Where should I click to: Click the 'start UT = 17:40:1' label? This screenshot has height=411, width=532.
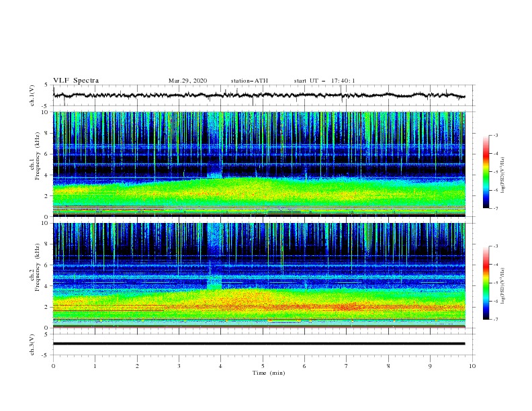tap(324, 81)
